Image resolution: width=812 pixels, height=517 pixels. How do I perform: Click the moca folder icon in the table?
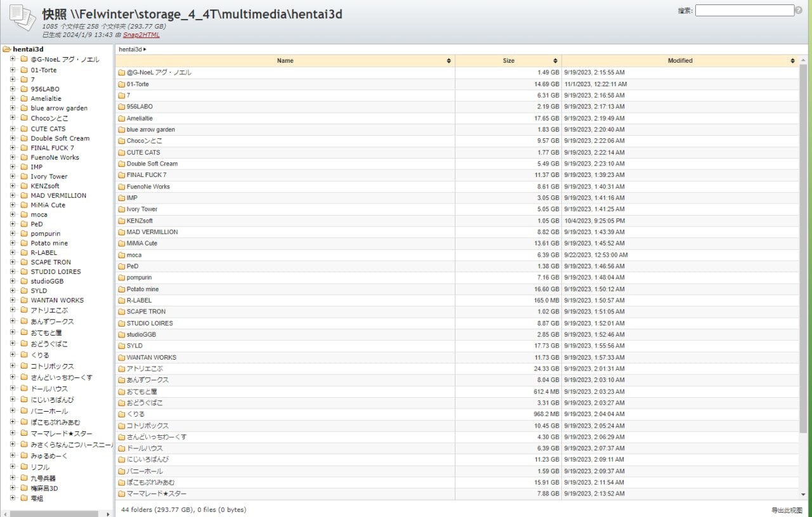point(122,255)
